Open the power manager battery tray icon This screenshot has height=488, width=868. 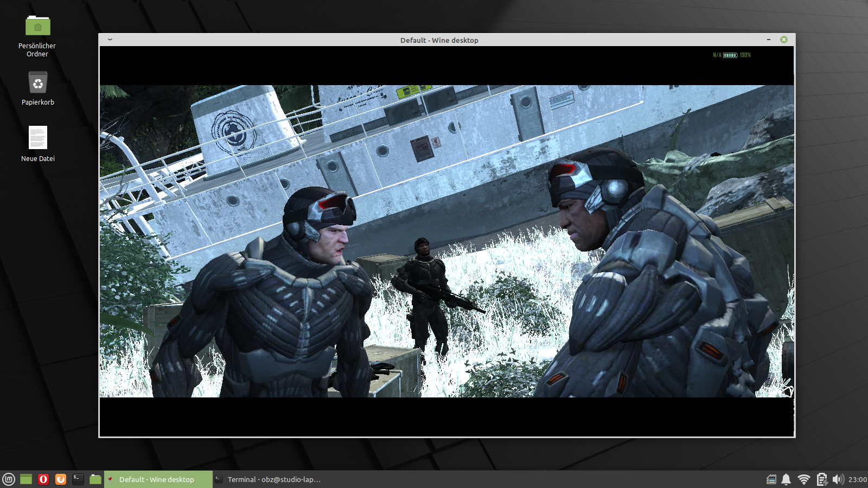822,479
